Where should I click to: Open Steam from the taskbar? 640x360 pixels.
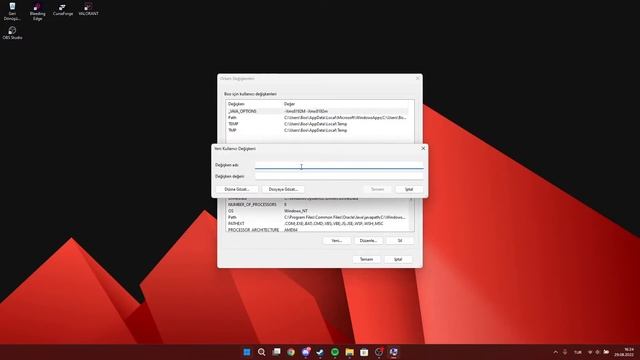click(320, 352)
